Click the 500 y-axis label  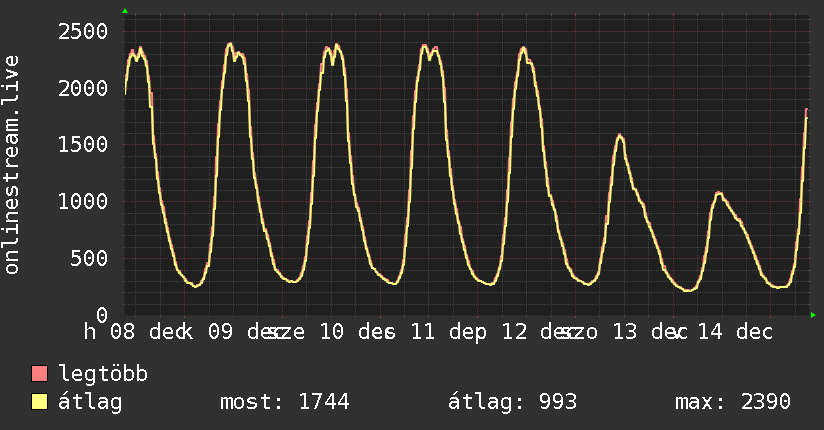click(x=89, y=258)
